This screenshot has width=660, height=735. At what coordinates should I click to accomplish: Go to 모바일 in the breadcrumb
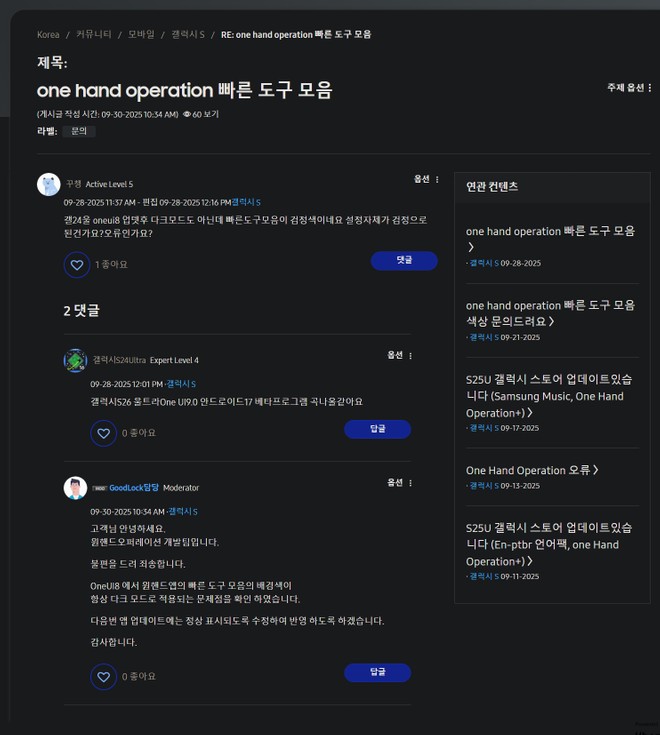pyautogui.click(x=141, y=34)
